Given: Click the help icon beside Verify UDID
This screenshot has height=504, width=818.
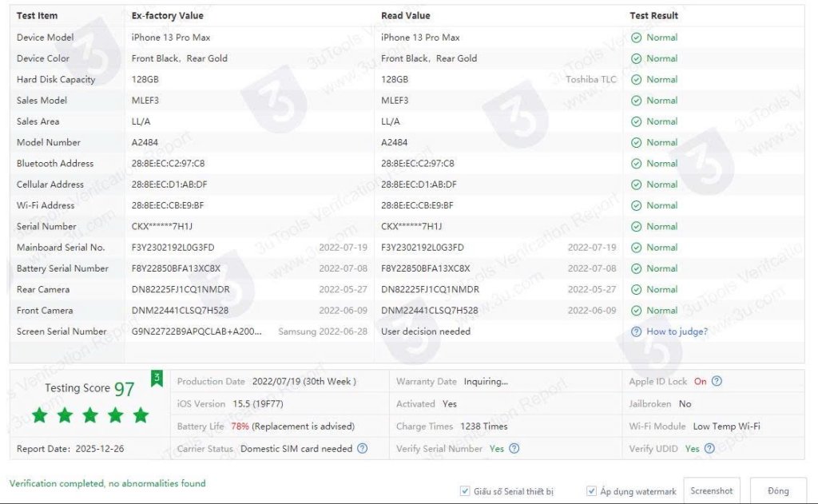Looking at the screenshot, I should [x=709, y=449].
